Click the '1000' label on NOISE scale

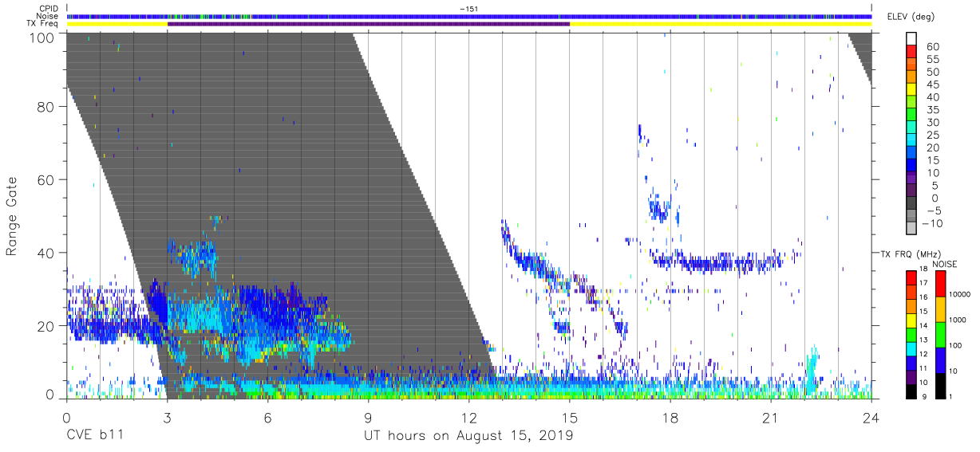pos(958,319)
